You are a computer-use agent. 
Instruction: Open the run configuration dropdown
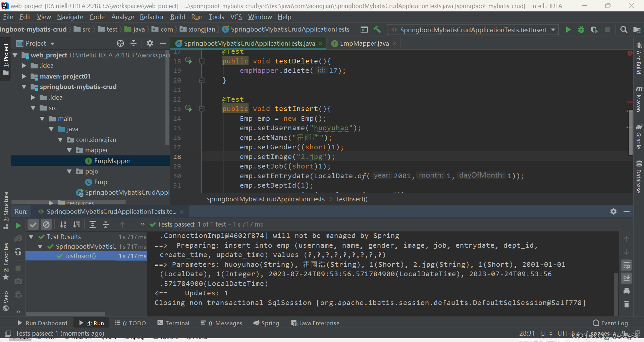(x=473, y=30)
